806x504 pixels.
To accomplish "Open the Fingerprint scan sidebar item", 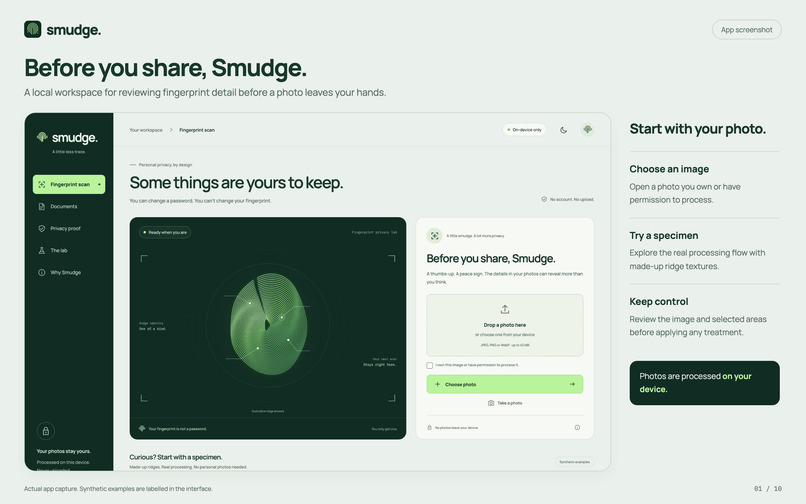I will [69, 184].
